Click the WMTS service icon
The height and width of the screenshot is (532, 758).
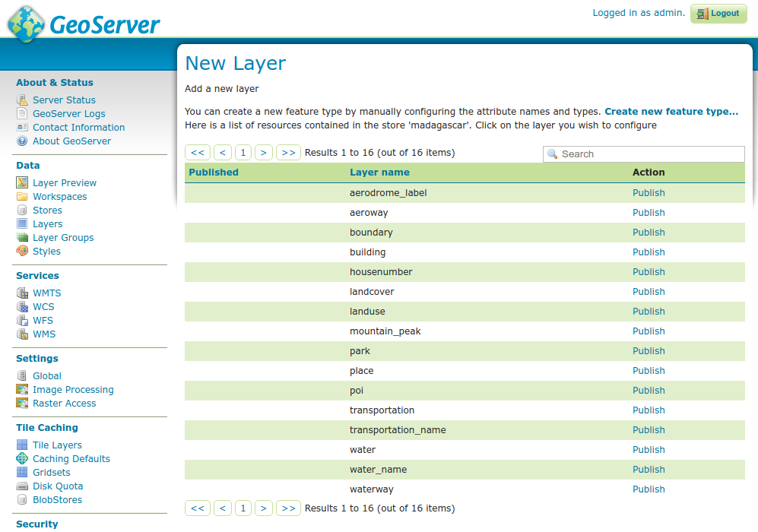pos(22,293)
